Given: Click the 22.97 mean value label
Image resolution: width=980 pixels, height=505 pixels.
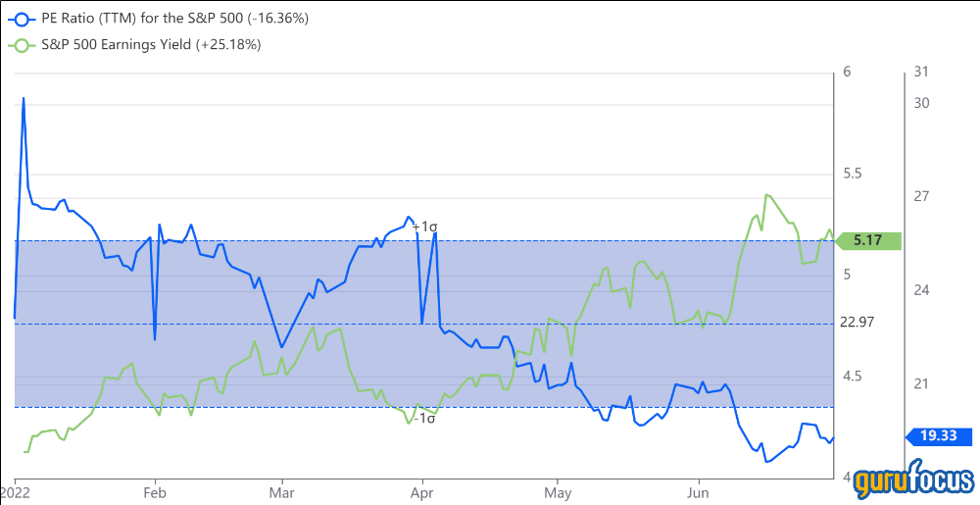Looking at the screenshot, I should [x=857, y=322].
